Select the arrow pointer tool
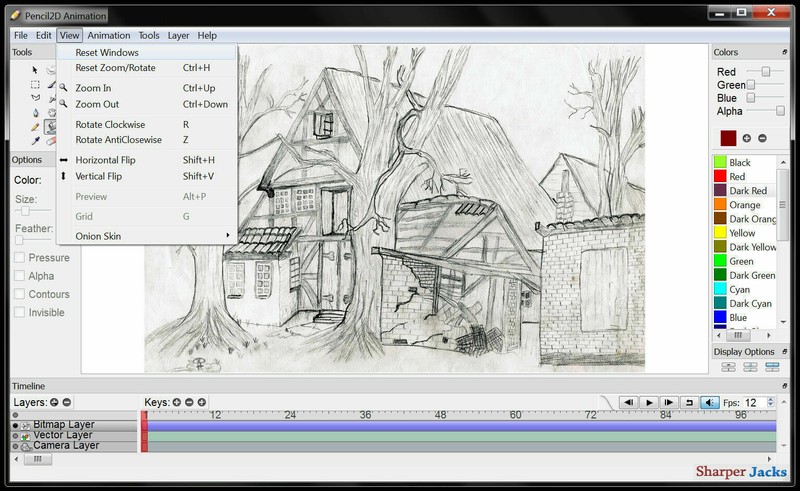The height and width of the screenshot is (491, 800). point(35,70)
